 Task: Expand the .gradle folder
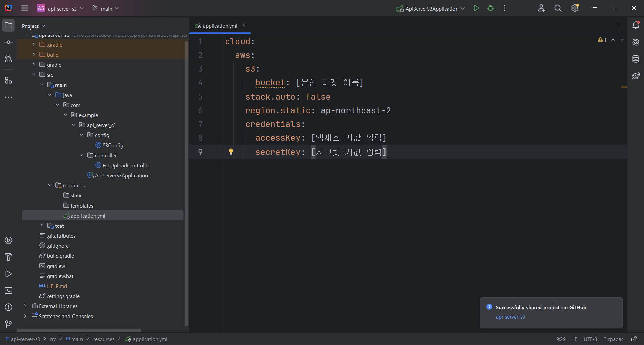pyautogui.click(x=33, y=45)
